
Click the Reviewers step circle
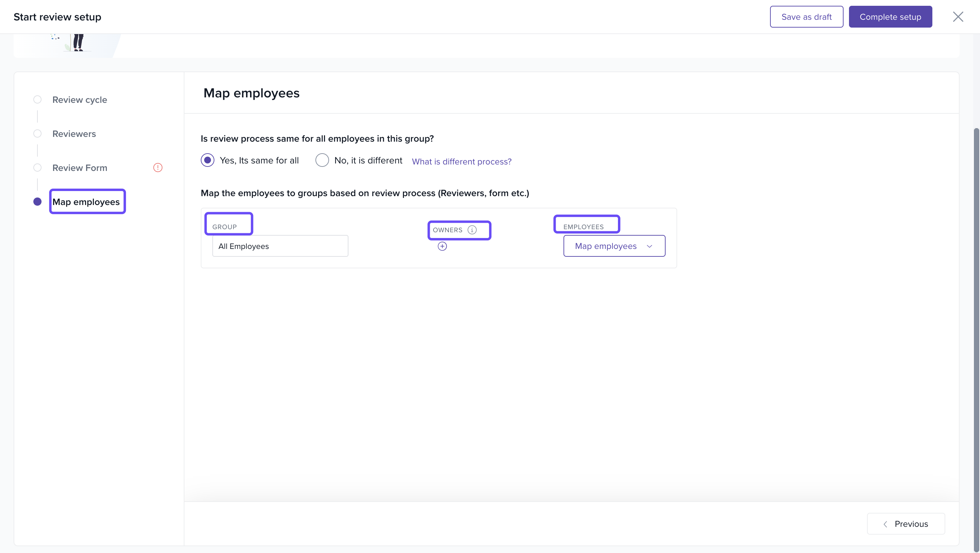tap(37, 133)
